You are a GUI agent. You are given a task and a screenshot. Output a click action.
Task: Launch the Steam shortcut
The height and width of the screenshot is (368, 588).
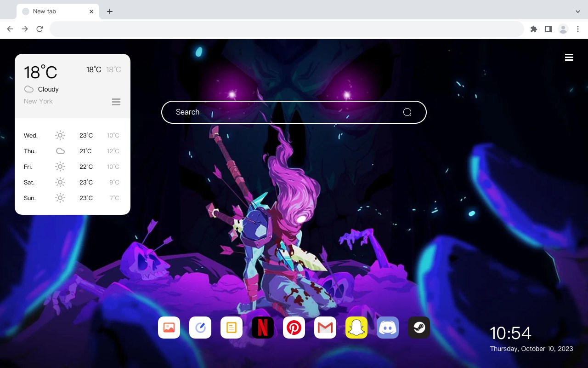pos(419,328)
